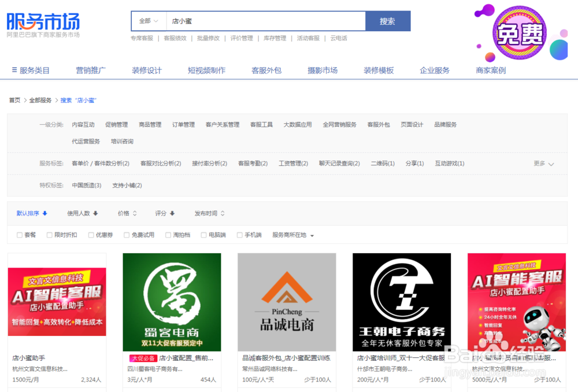The width and height of the screenshot is (578, 392).
Task: Enable the 限时折扣 filter checkbox
Action: point(49,235)
